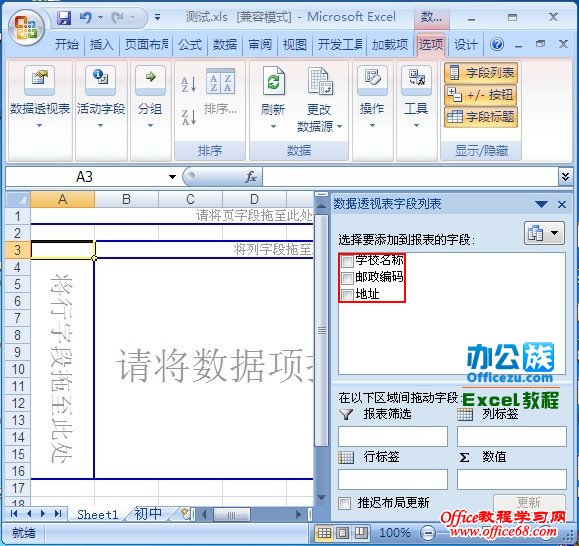Expand the Refresh (刷新) dropdown arrow
This screenshot has height=546, width=579.
coord(273,127)
